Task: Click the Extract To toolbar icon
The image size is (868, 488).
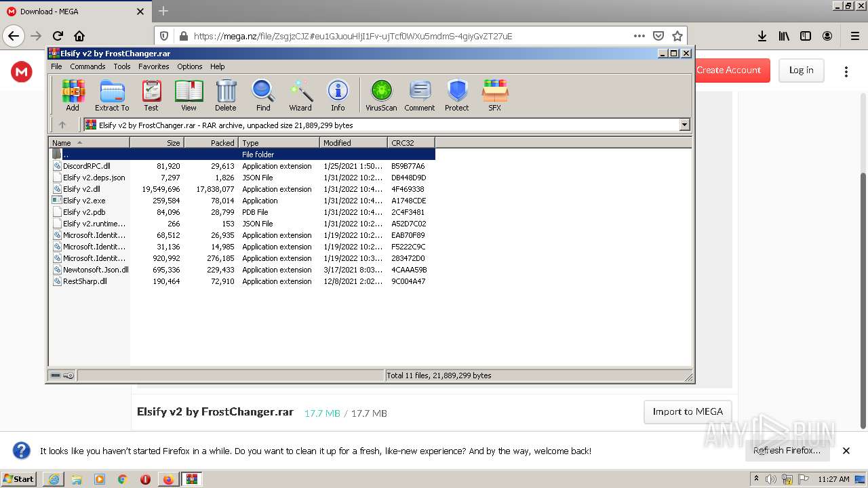Action: click(112, 95)
